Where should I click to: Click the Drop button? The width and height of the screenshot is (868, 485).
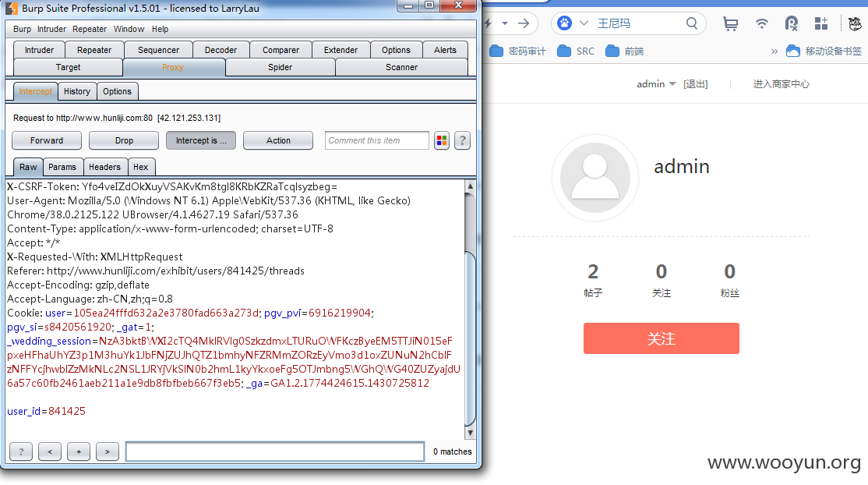coord(124,141)
